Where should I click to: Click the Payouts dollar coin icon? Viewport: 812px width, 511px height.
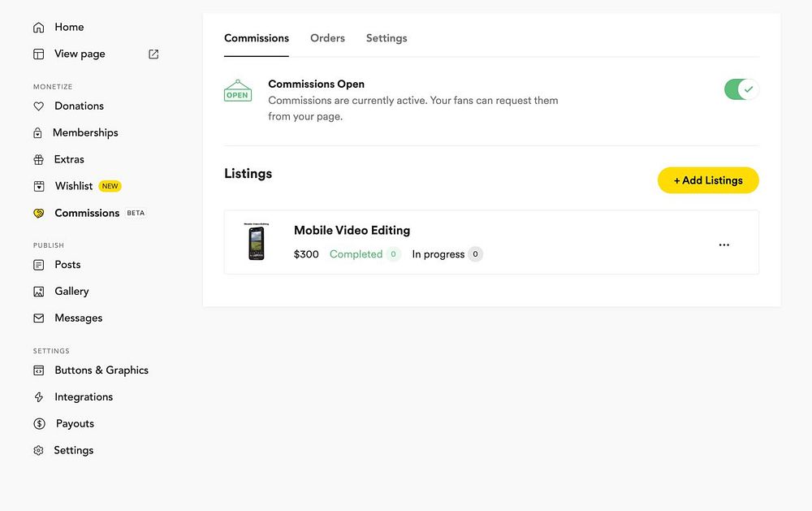tap(39, 424)
